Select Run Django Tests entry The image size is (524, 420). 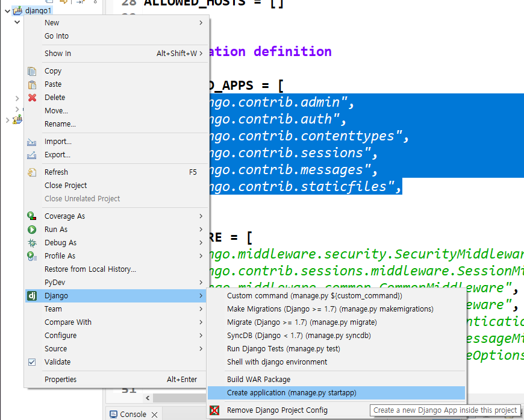(x=336, y=349)
